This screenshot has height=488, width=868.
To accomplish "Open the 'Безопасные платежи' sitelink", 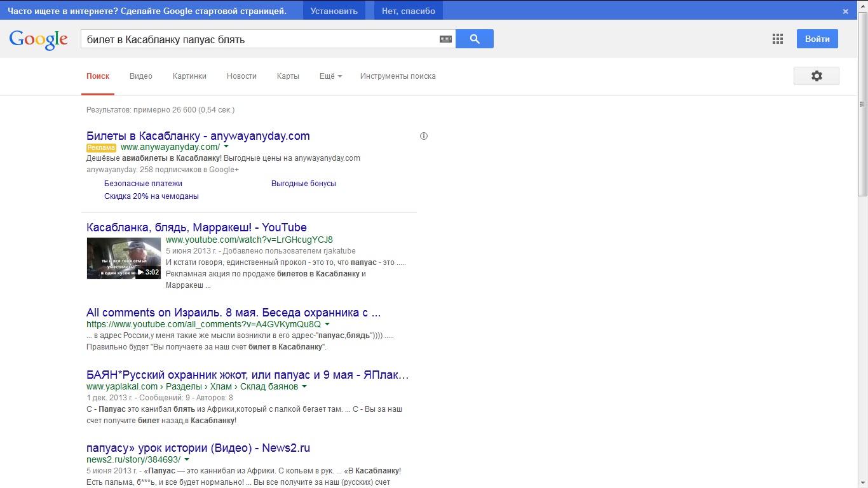I will pos(143,184).
